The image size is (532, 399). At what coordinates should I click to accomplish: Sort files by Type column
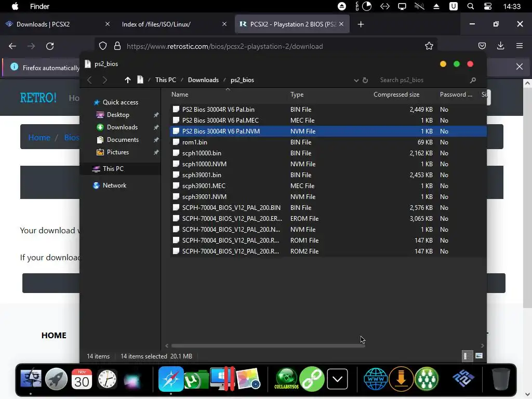click(x=297, y=95)
